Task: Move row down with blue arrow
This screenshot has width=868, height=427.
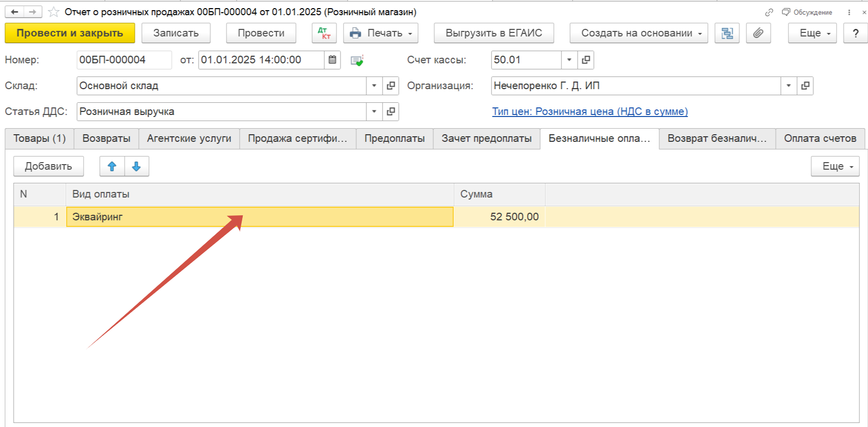Action: pyautogui.click(x=136, y=166)
